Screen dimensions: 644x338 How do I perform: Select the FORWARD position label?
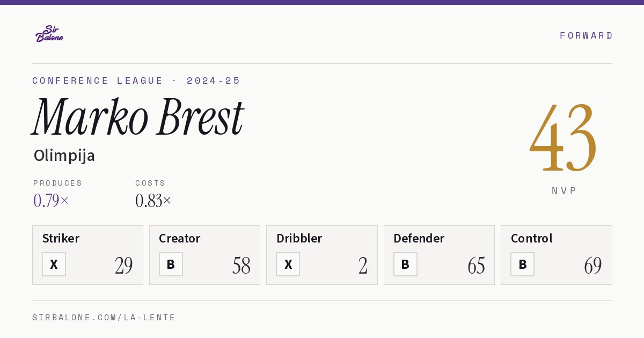pos(586,35)
